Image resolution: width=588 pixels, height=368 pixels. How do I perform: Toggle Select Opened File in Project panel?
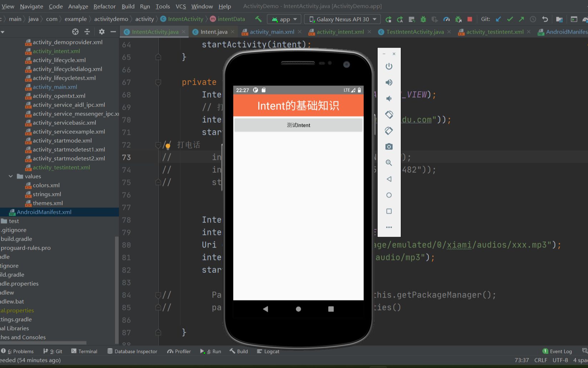pos(75,31)
